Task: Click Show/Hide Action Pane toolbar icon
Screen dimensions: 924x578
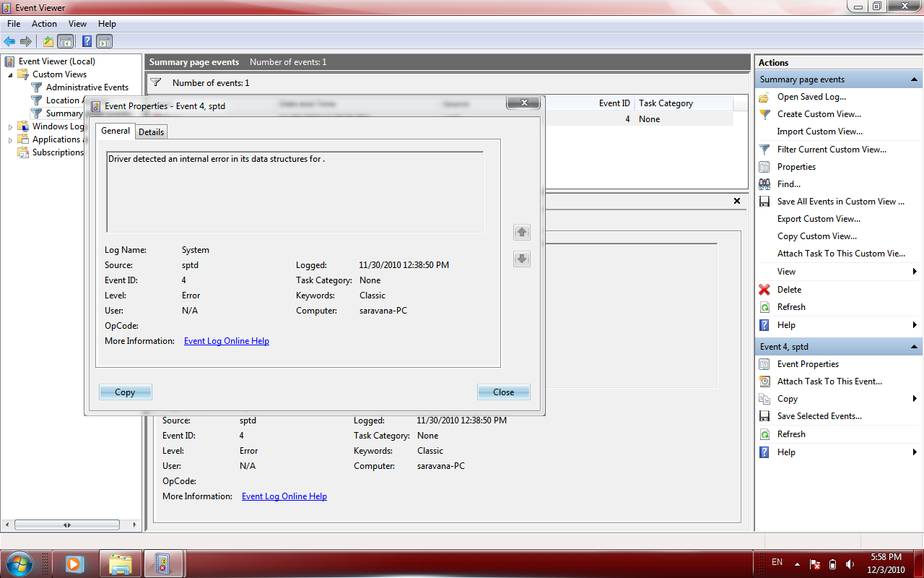Action: (x=105, y=41)
